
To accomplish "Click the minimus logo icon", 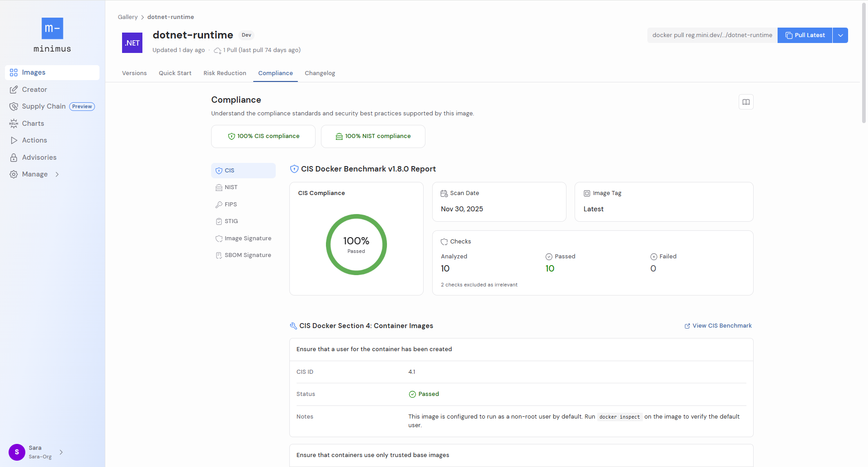I will pyautogui.click(x=52, y=29).
